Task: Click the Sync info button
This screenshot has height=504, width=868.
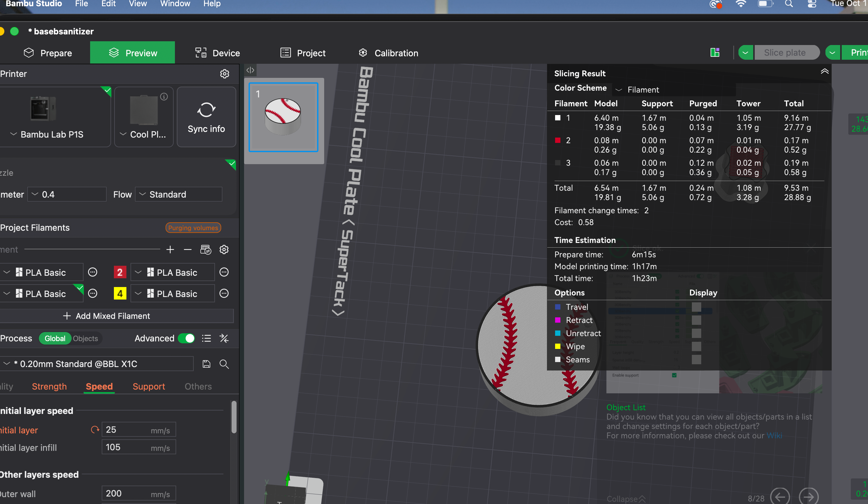Action: pyautogui.click(x=206, y=117)
